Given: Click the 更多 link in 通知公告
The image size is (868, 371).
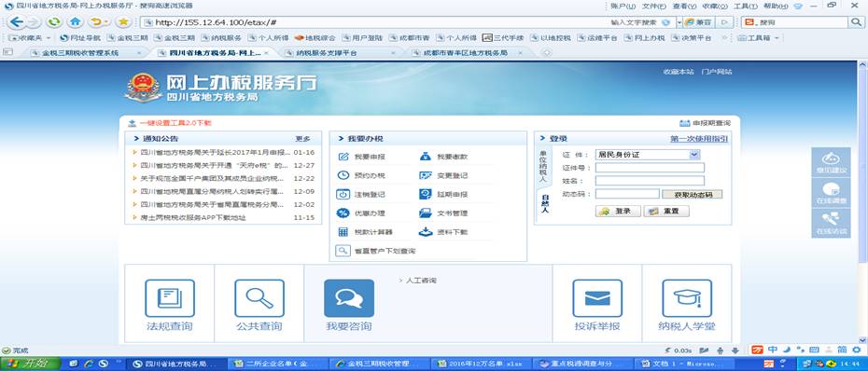Looking at the screenshot, I should point(302,139).
